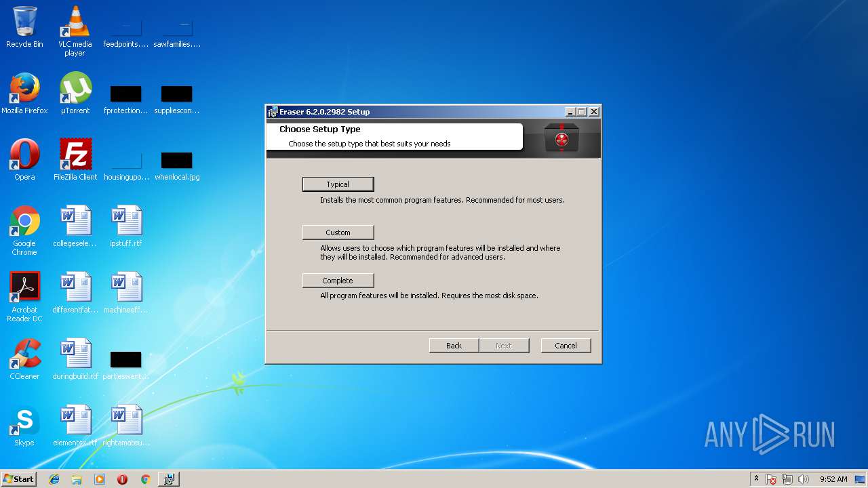Select the housingupo desktop file

(125, 166)
